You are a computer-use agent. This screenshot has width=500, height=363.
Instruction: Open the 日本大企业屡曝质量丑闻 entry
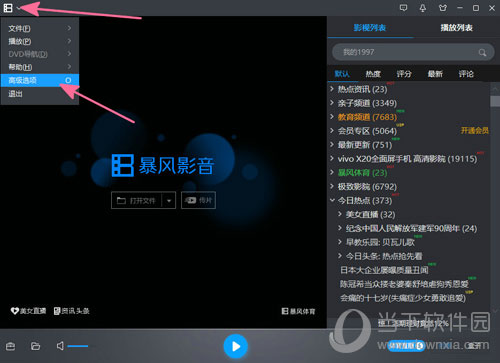(384, 270)
